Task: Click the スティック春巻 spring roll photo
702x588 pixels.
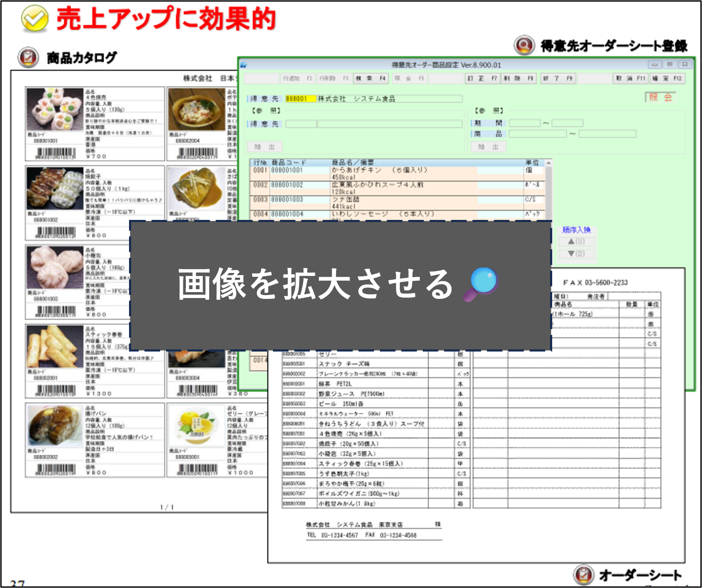Action: click(55, 346)
